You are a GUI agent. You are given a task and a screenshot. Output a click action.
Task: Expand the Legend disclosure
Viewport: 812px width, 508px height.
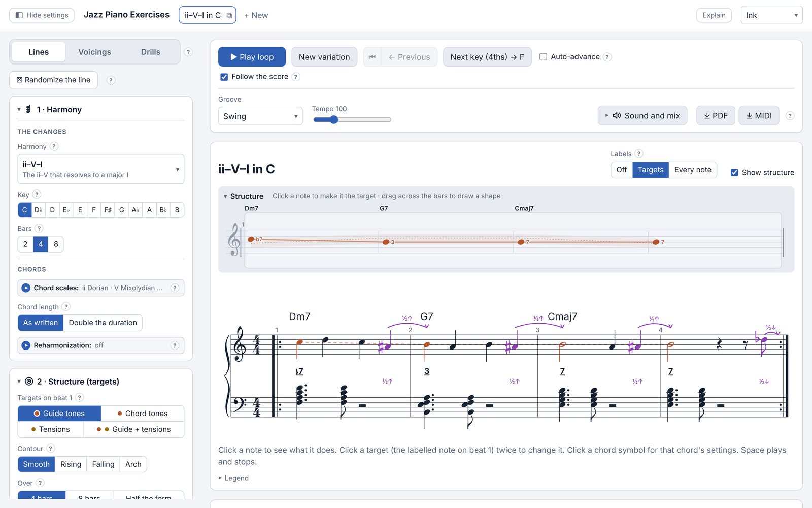tap(233, 478)
